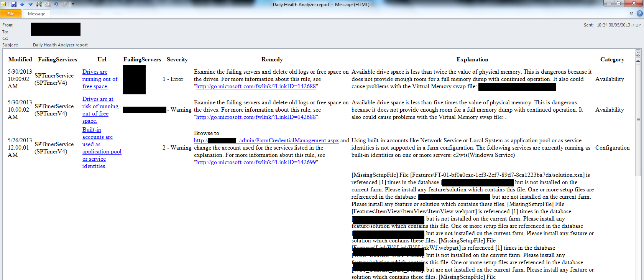Switch to the Message tab
The height and width of the screenshot is (280, 644).
pos(36,14)
